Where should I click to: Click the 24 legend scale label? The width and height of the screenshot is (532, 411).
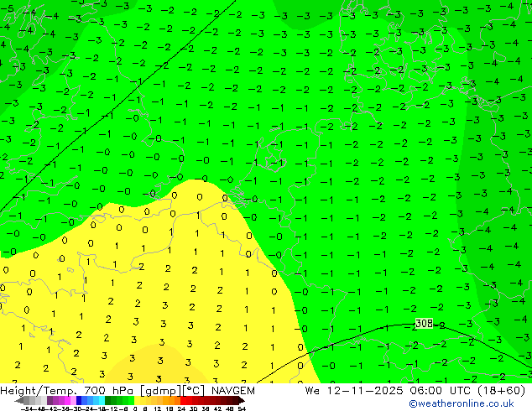[181, 408]
